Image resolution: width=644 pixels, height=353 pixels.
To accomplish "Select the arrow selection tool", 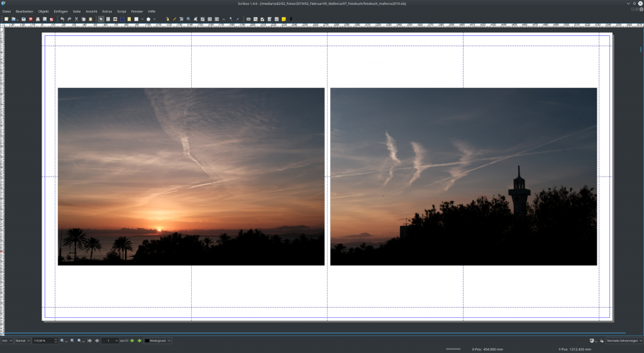I will tap(101, 19).
